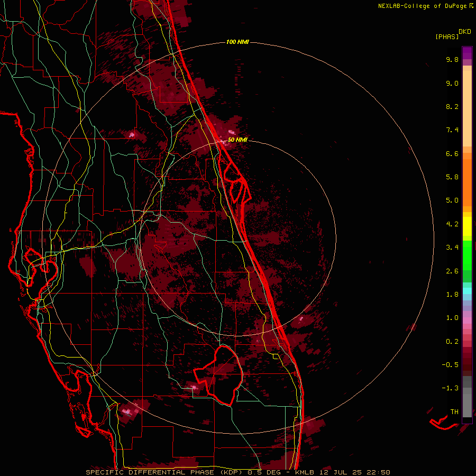Click the -0.5 value on the color scale
The image size is (476, 476).
pos(450,365)
